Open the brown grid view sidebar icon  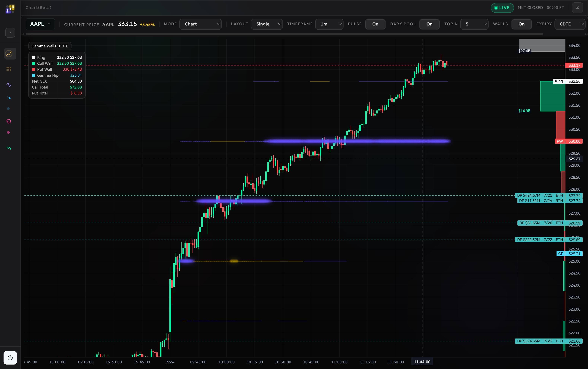tap(9, 69)
